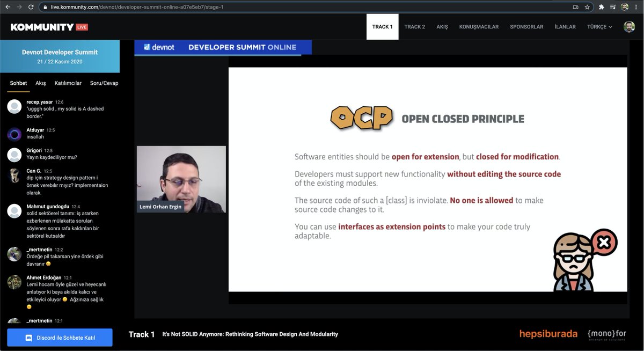Click Ahmet Erdoğan's chat avatar

(14, 282)
